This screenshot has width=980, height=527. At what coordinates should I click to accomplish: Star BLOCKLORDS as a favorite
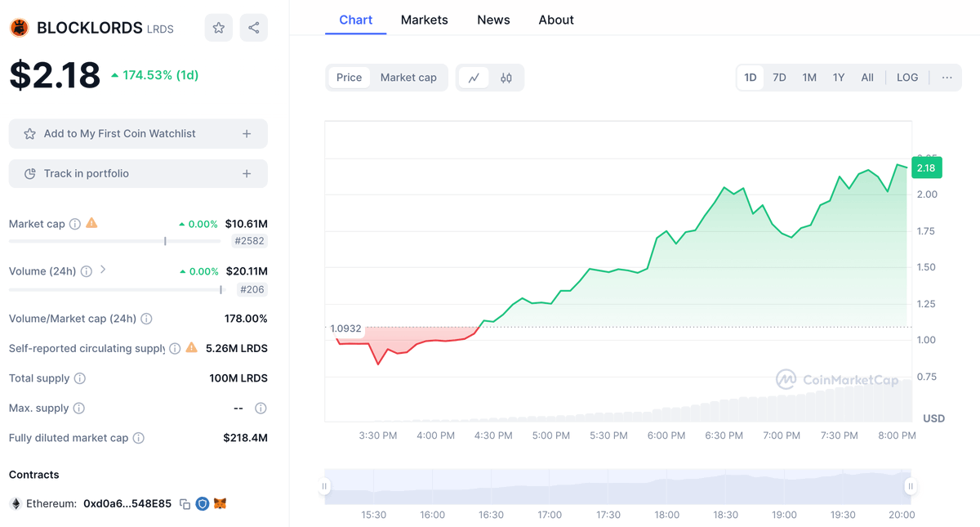click(x=218, y=28)
